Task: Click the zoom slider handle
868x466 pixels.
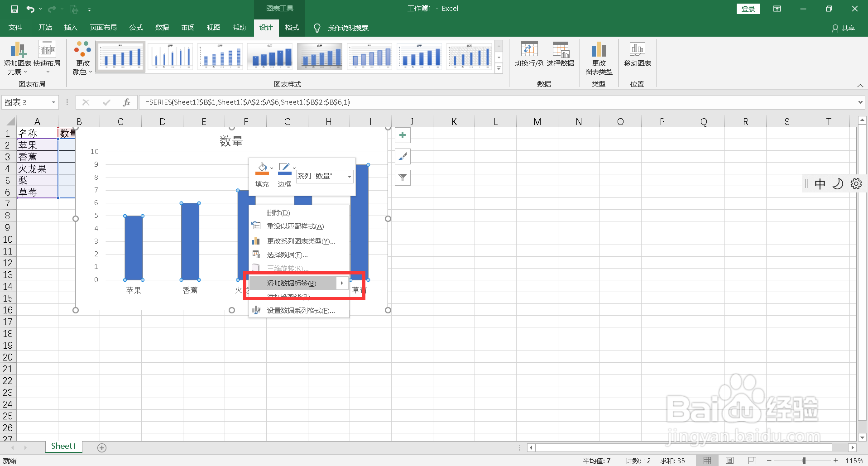Action: coord(804,461)
